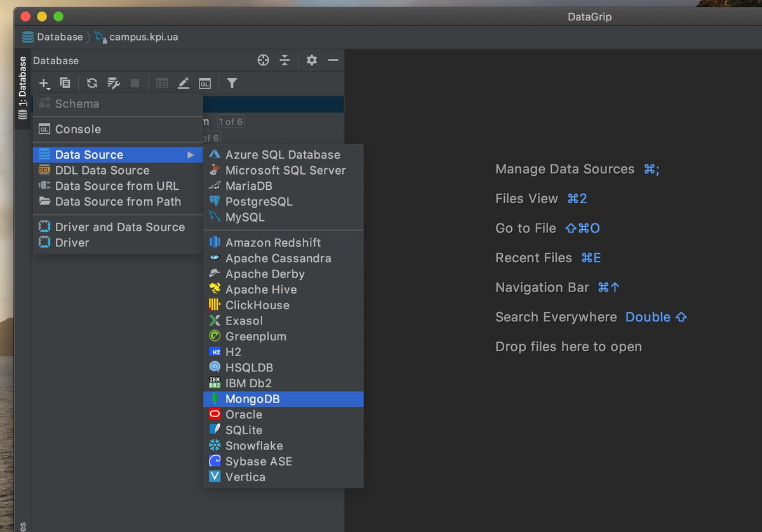Choose ClickHouse data source
Screen dimensions: 762x532
click(x=283, y=305)
